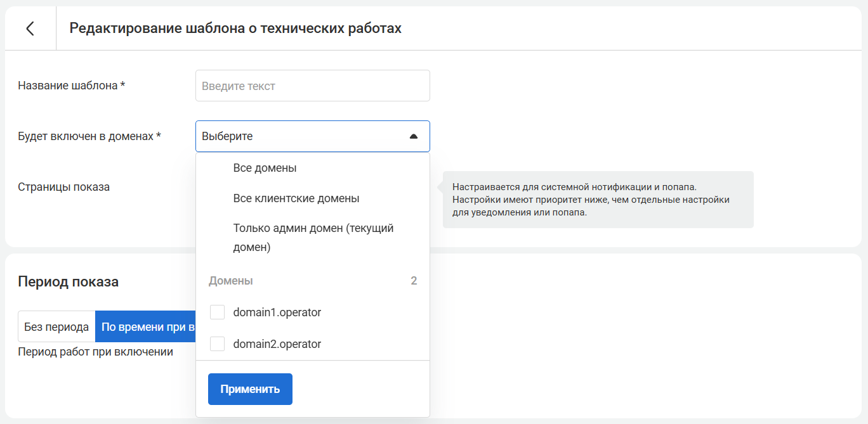Collapse the domain dropdown using the caret arrow
Screen dimensions: 868x424
pos(414,136)
